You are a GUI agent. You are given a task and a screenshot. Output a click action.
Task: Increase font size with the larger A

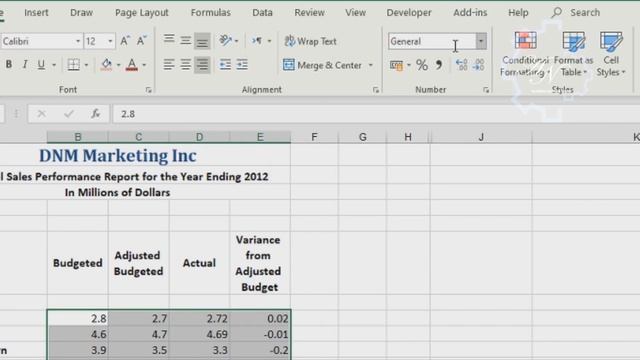click(x=125, y=41)
